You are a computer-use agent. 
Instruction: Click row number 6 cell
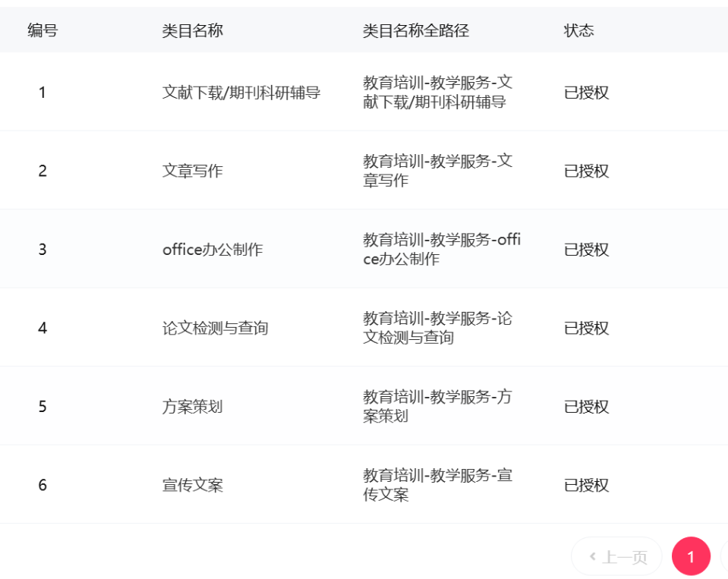click(x=43, y=485)
